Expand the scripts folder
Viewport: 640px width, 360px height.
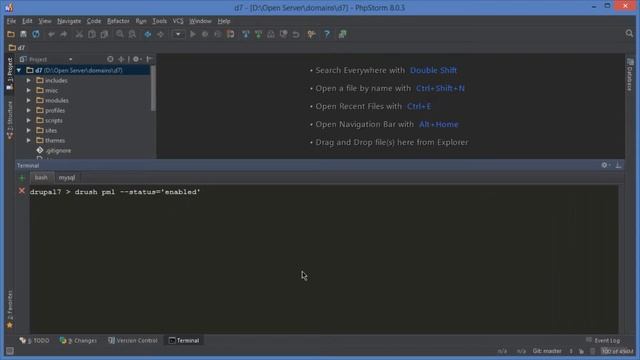pos(29,120)
